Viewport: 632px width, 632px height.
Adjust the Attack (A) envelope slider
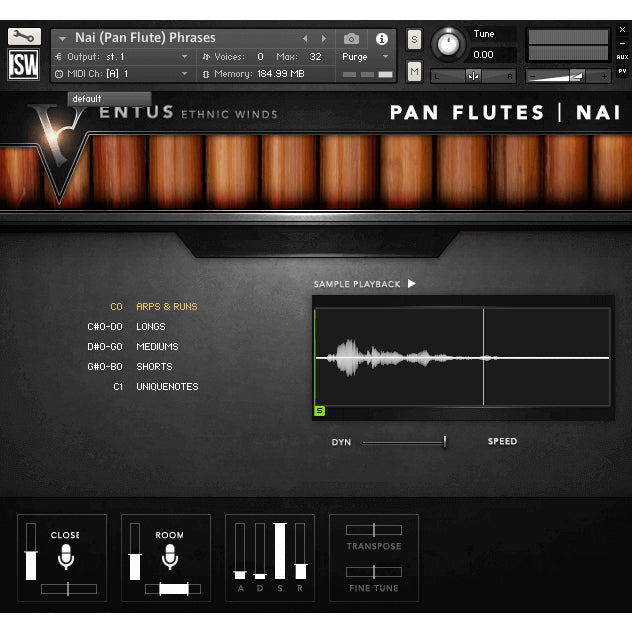[240, 551]
